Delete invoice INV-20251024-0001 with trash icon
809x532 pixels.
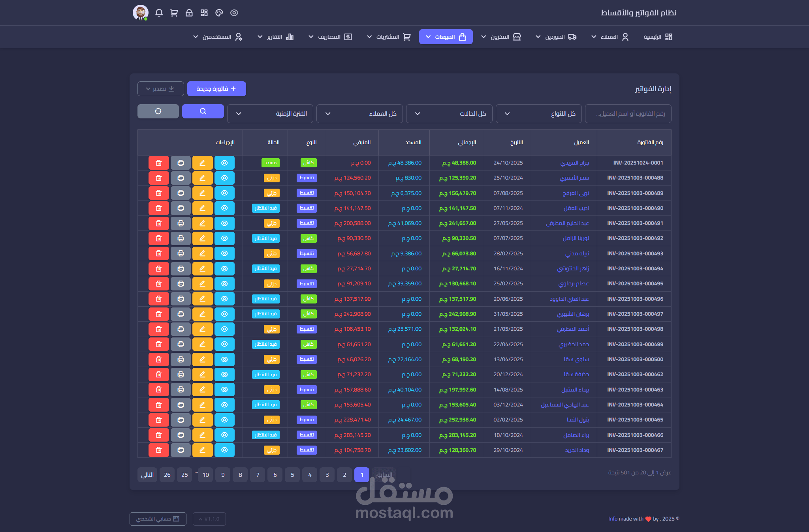(159, 163)
